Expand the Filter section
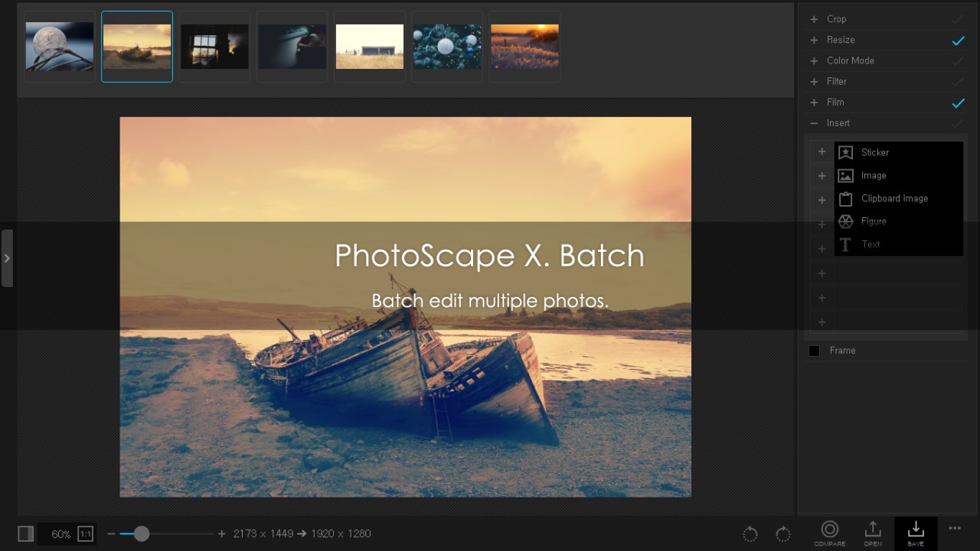 pyautogui.click(x=814, y=81)
